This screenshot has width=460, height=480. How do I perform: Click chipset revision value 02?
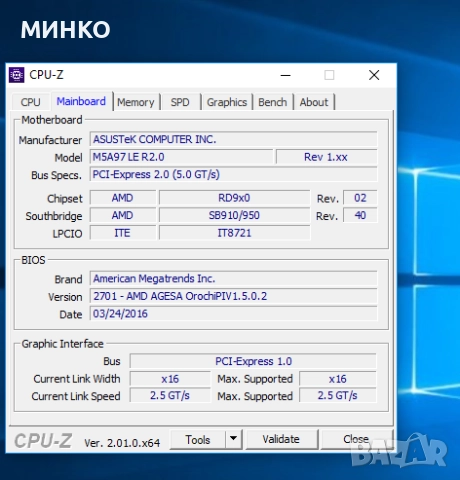pyautogui.click(x=360, y=198)
